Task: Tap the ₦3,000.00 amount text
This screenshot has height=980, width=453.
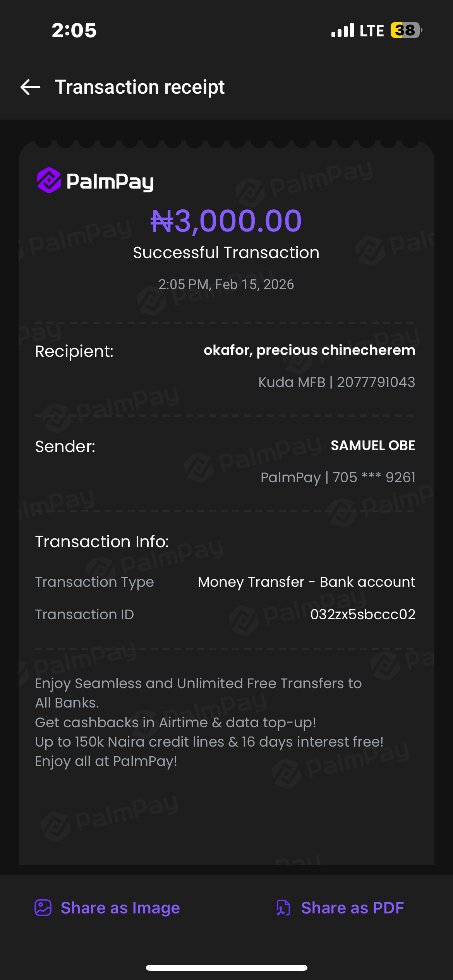Action: tap(226, 221)
